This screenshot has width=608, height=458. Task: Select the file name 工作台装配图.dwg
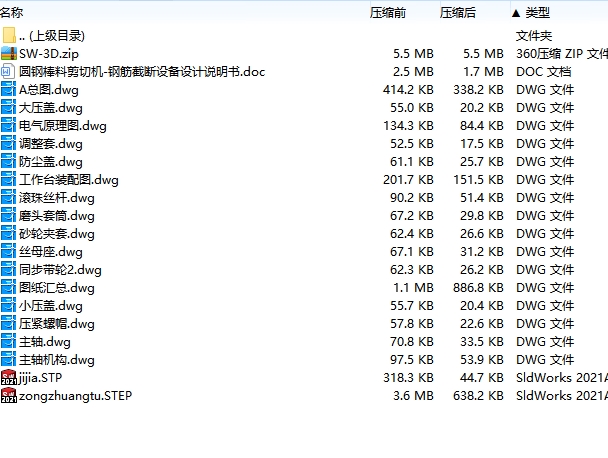pos(69,180)
